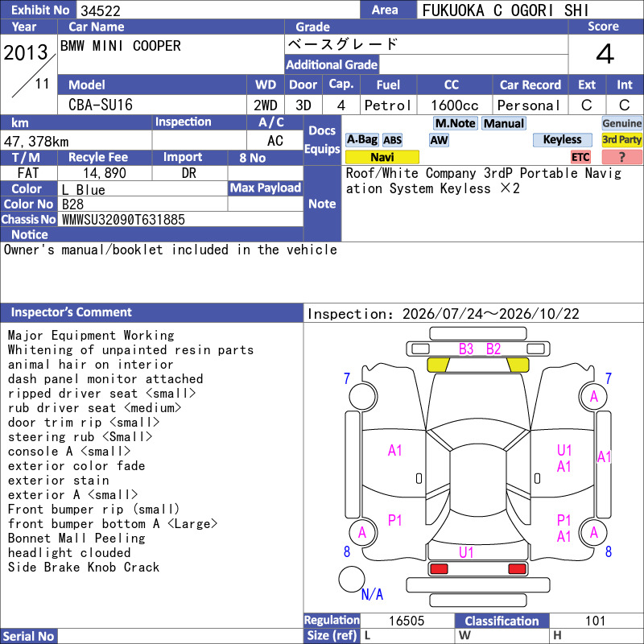Click the Personal car record value
644x644 pixels.
[529, 105]
